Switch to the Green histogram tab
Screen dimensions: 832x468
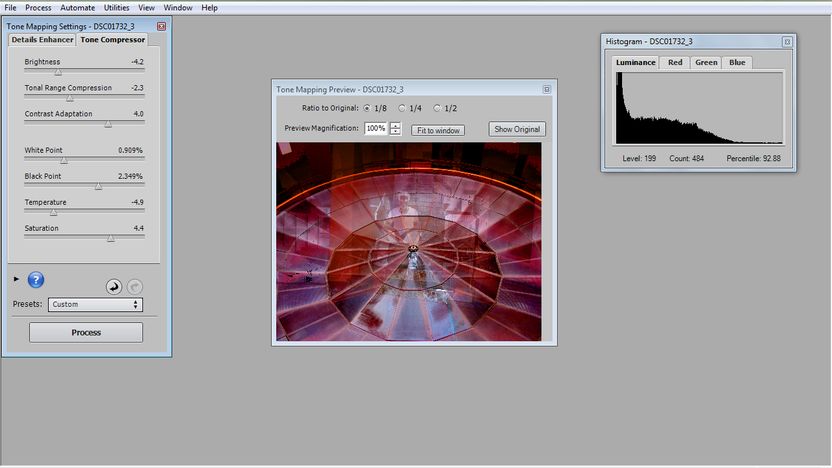point(706,62)
